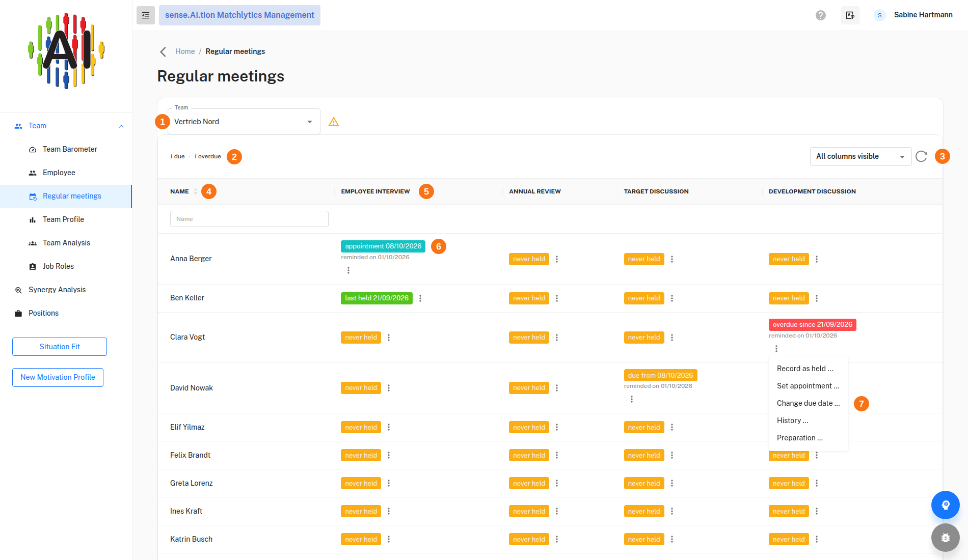Click Clara Vogt's overdue since 21/09/2026 badge
Screen dimensions: 968x560
pos(812,325)
